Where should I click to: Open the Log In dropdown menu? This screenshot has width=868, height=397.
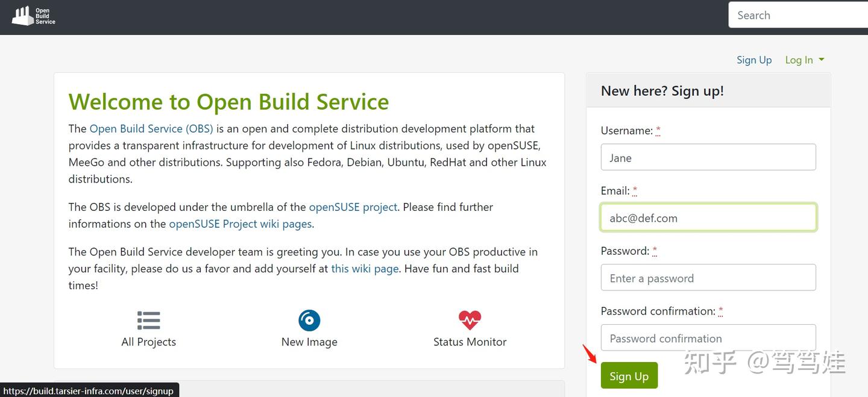coord(804,60)
